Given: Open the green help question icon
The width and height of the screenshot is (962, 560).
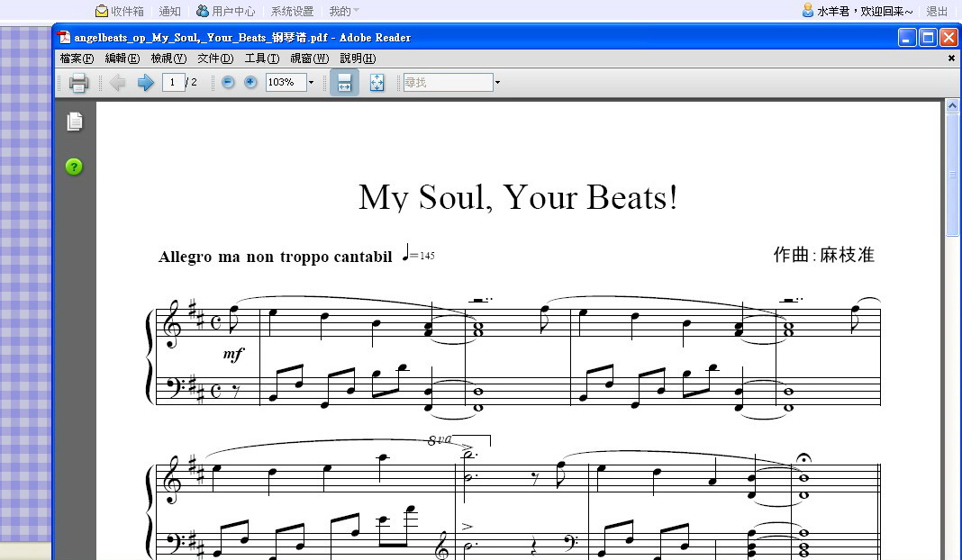Looking at the screenshot, I should (74, 167).
